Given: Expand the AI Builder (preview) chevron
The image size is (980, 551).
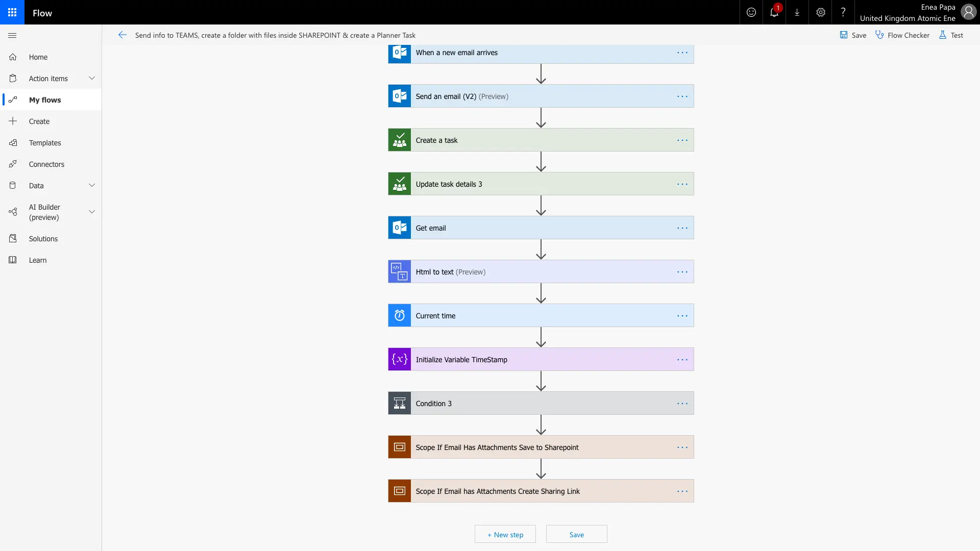Looking at the screenshot, I should pos(92,212).
